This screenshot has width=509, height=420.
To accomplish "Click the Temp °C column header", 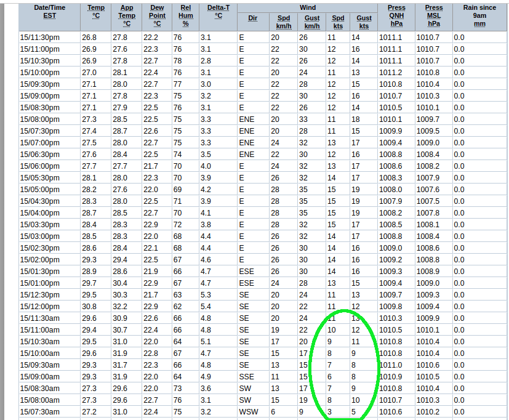I will 96,12.
